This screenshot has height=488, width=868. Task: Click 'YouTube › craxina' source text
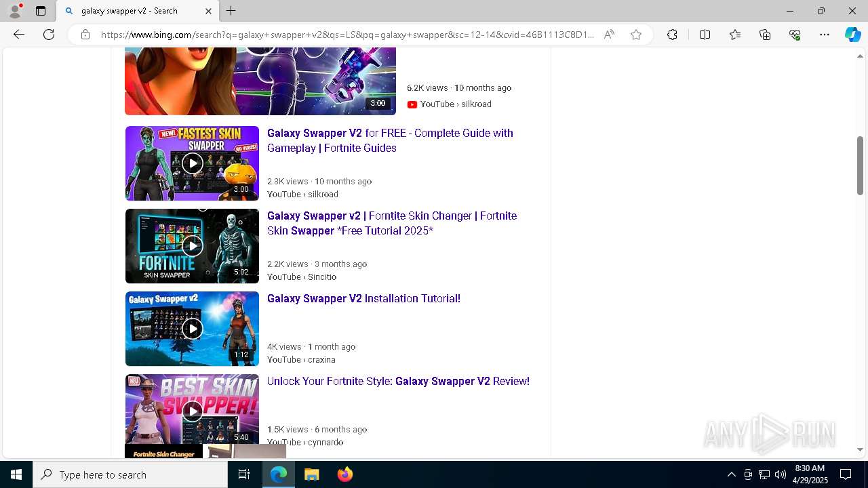tap(301, 359)
